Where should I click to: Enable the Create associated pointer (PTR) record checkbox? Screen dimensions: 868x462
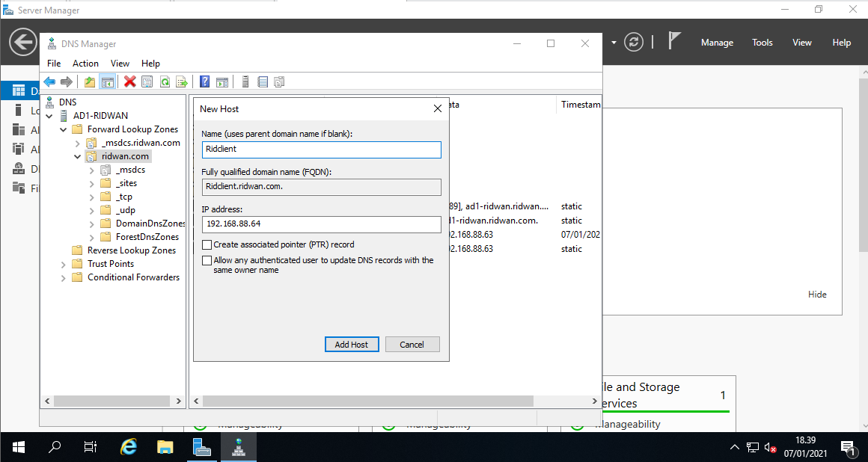tap(207, 244)
